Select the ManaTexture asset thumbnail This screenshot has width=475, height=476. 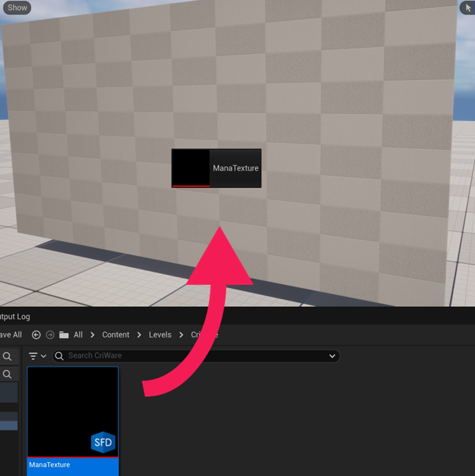tap(73, 411)
